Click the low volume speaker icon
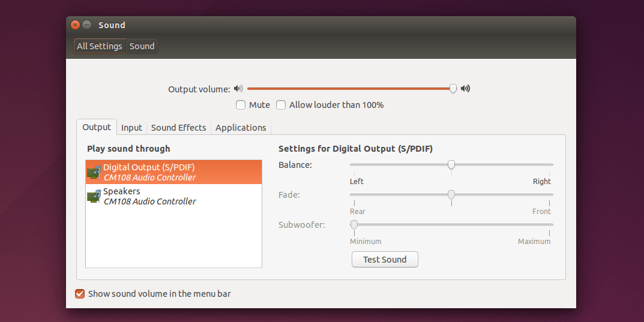The width and height of the screenshot is (644, 322). 238,89
